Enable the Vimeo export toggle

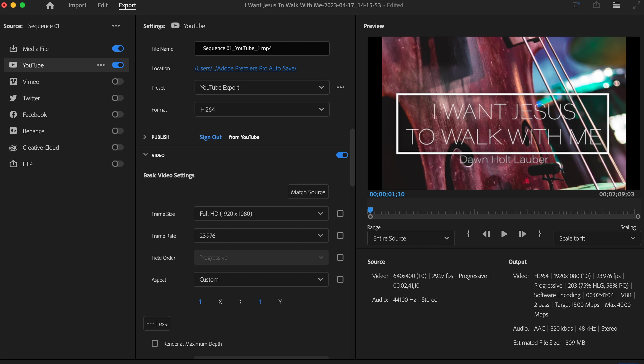(x=118, y=82)
